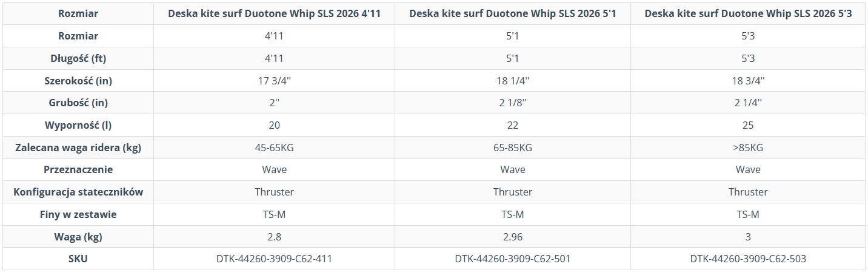Select SKU DTK-44260-3909-C62-503 cell
868x272 pixels.
748,259
